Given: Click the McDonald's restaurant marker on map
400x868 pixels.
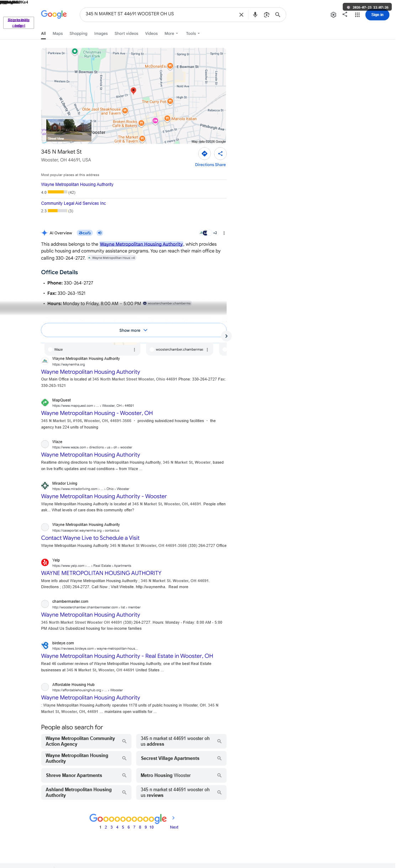Looking at the screenshot, I should pos(170,66).
